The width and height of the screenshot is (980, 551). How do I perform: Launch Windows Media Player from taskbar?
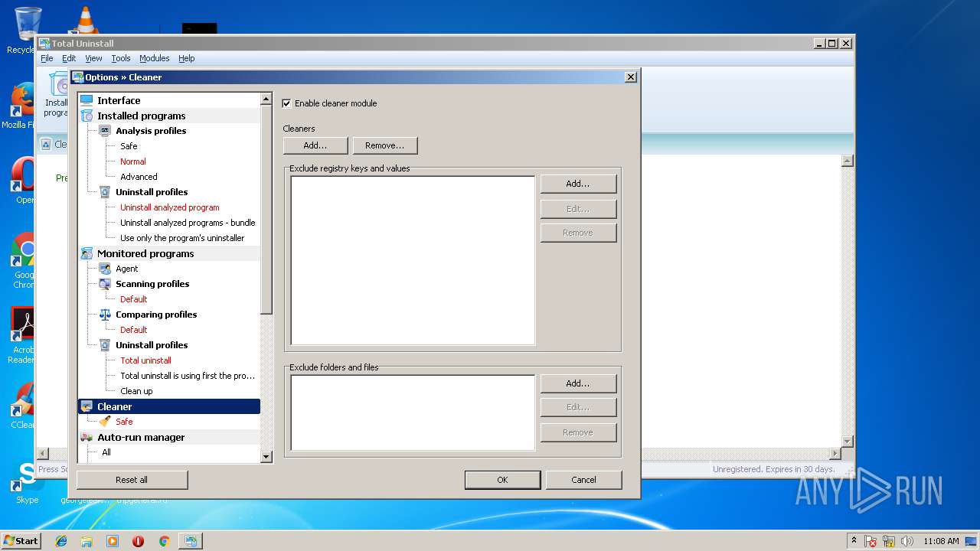(x=113, y=541)
